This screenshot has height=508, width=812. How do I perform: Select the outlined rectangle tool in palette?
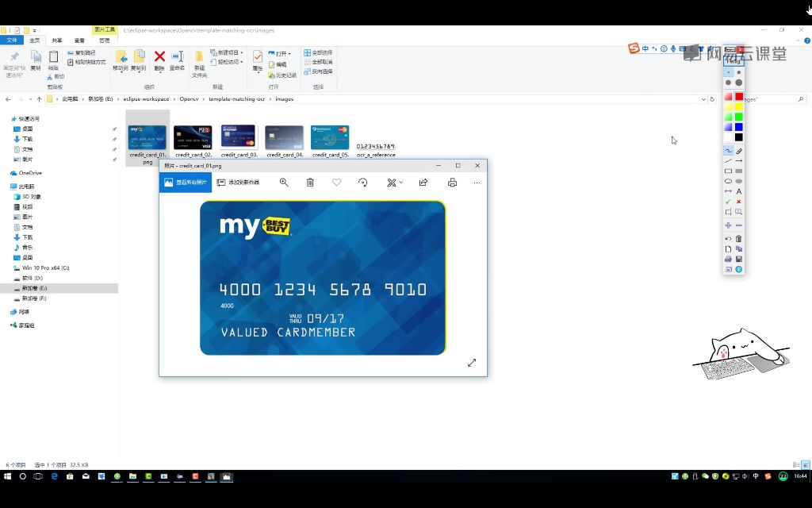tap(728, 171)
